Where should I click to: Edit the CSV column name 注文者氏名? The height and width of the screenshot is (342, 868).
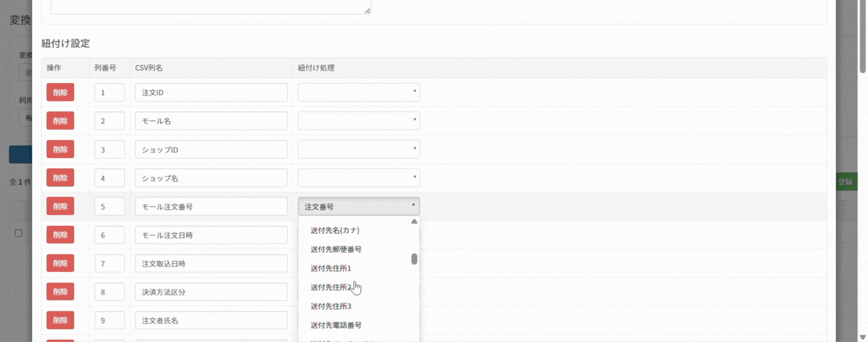211,320
